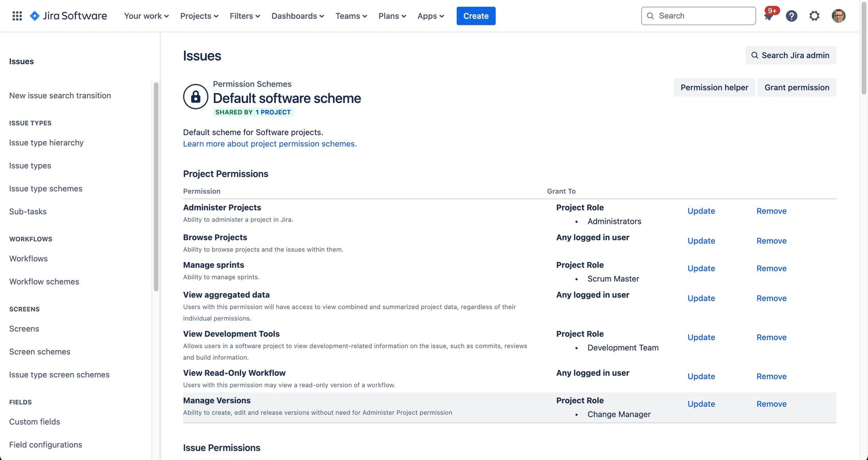
Task: Click the sidebar scrollbar thumb
Action: 156,187
